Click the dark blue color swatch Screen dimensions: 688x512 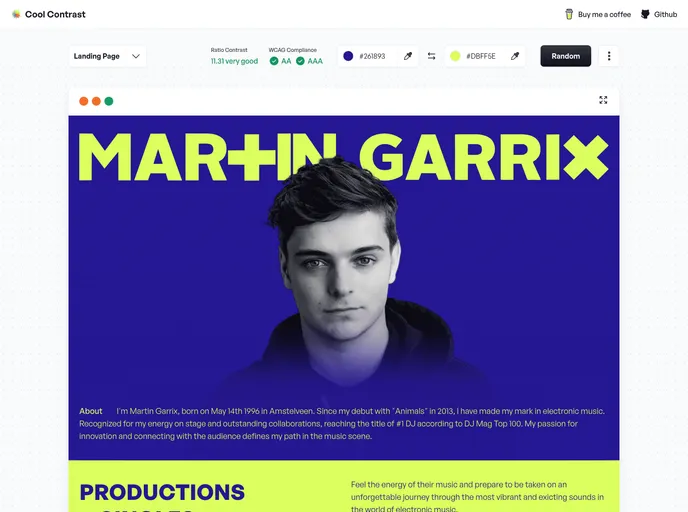pos(348,56)
